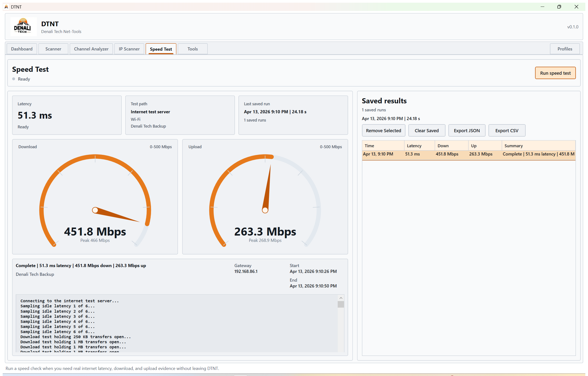Click the Denali Tech logo
Viewport: 588px width, 376px height.
[x=23, y=26]
